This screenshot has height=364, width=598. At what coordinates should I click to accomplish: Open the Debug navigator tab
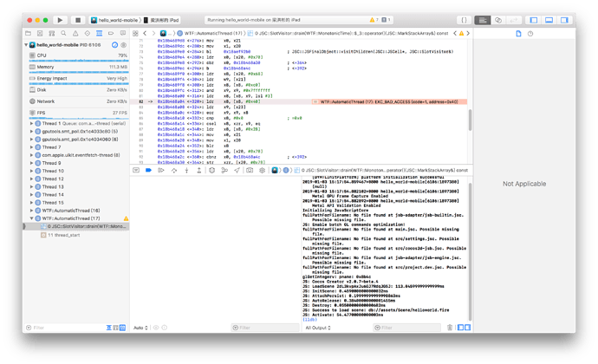(x=99, y=33)
